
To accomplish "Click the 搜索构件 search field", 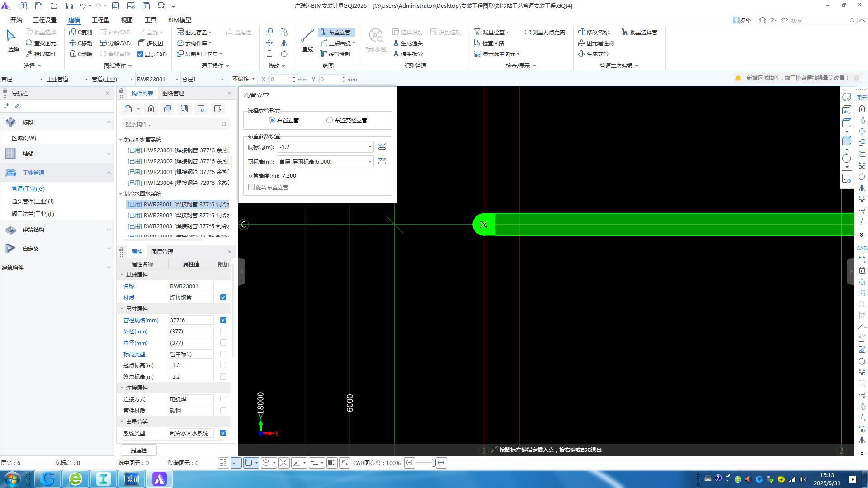I will 176,124.
